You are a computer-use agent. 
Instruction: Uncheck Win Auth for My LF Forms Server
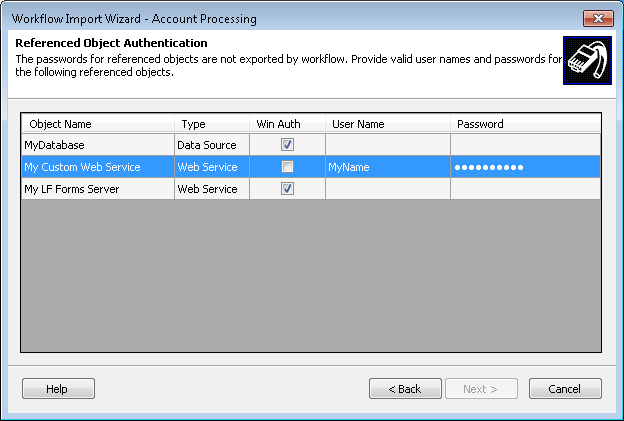[x=287, y=188]
